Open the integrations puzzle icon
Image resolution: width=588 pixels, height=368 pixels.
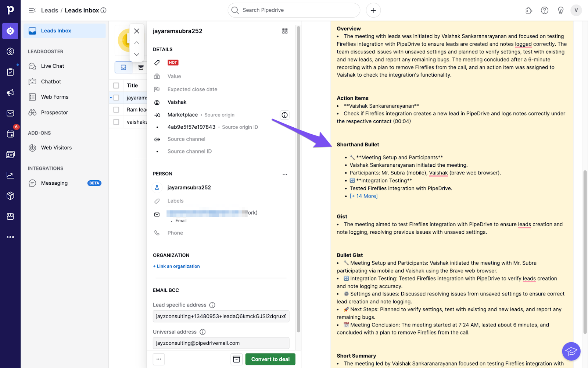[529, 10]
